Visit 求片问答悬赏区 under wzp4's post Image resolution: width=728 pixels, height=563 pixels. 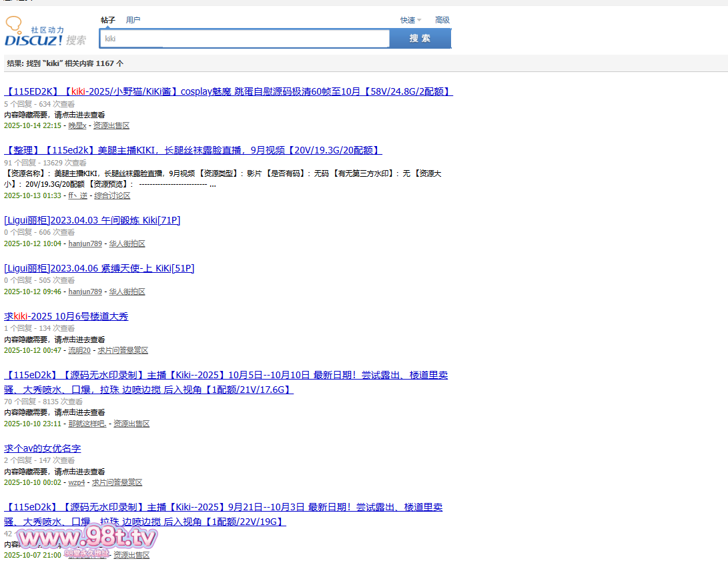(x=117, y=482)
